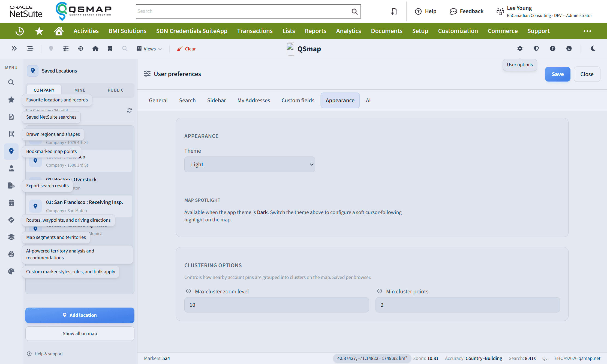The image size is (607, 364).
Task: Select 01: San Francisco : Receiving Insp. location
Action: 79,206
